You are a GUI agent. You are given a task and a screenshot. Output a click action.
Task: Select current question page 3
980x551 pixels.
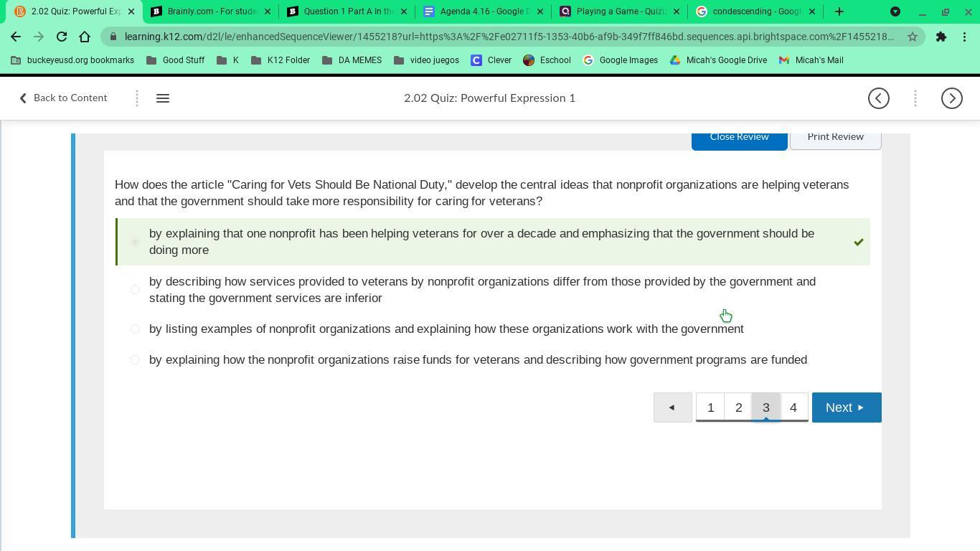point(766,408)
